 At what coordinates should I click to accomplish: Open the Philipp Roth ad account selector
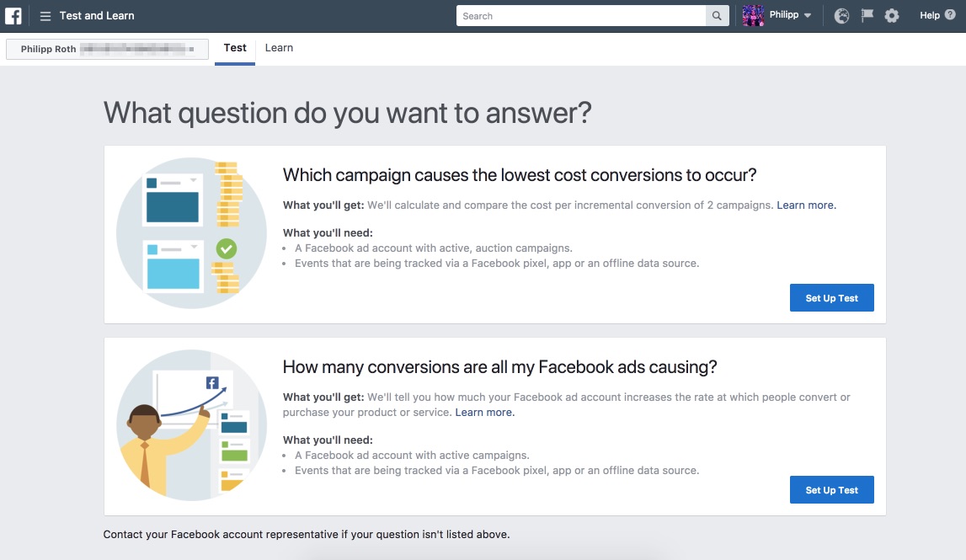(107, 49)
